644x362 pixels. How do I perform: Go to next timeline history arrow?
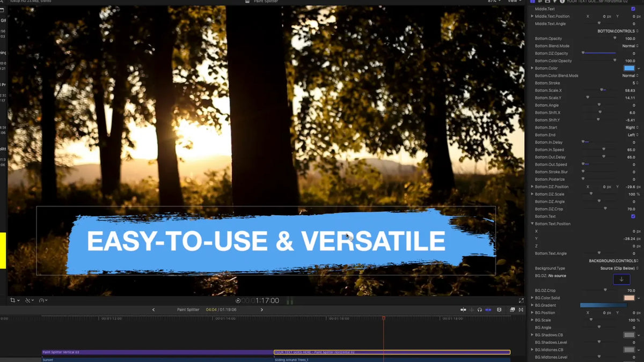click(262, 309)
